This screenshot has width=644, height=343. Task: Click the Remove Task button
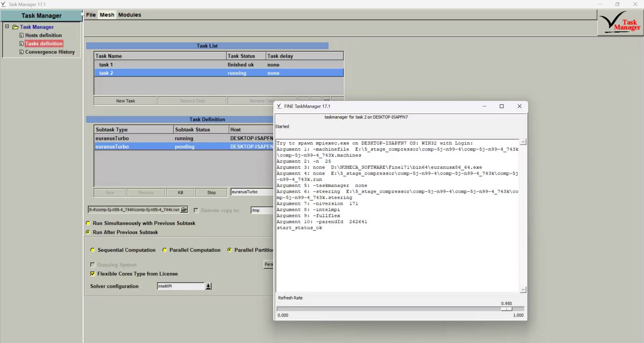192,101
